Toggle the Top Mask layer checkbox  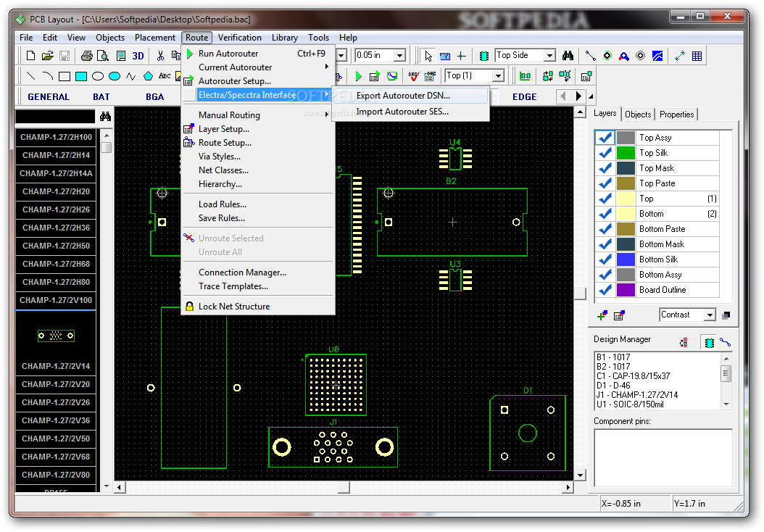pos(605,168)
